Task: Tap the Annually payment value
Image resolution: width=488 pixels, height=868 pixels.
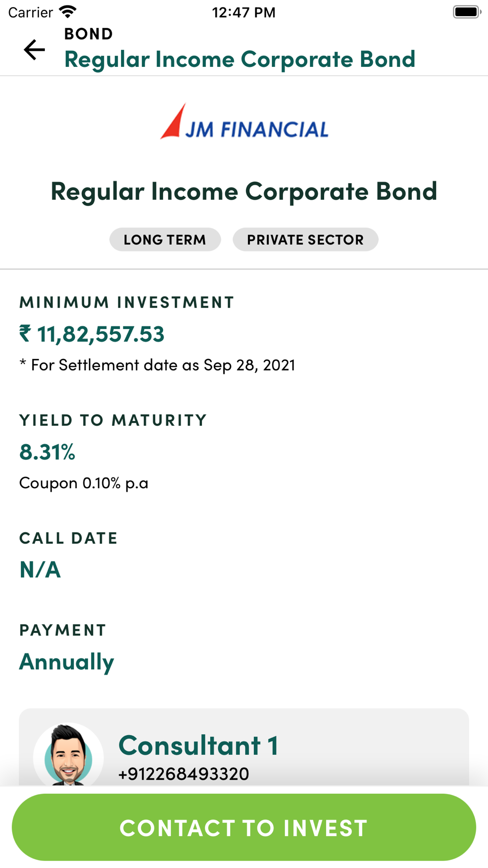Action: 66,662
